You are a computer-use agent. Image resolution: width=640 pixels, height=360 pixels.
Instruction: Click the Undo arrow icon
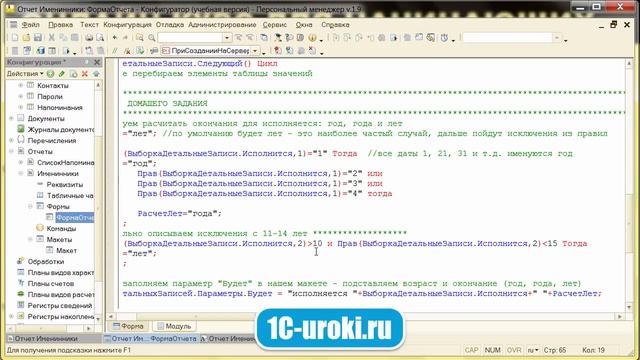click(115, 38)
